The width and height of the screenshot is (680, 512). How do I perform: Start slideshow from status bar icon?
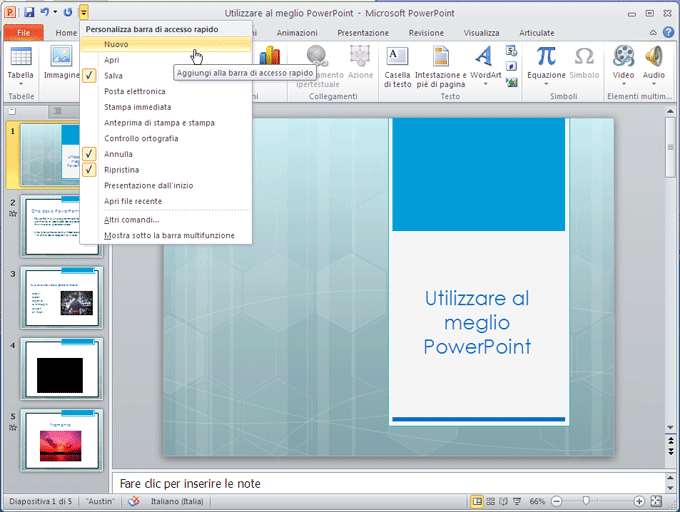pyautogui.click(x=517, y=501)
